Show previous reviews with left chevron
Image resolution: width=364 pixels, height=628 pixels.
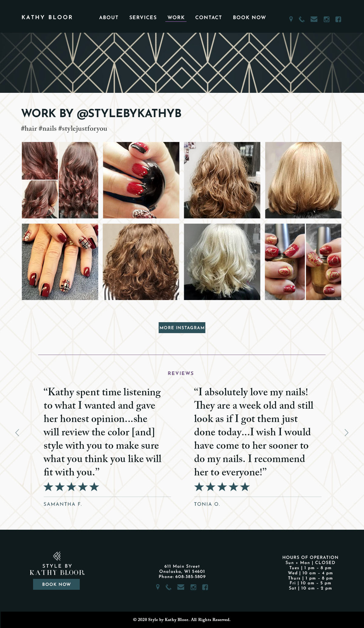17,433
